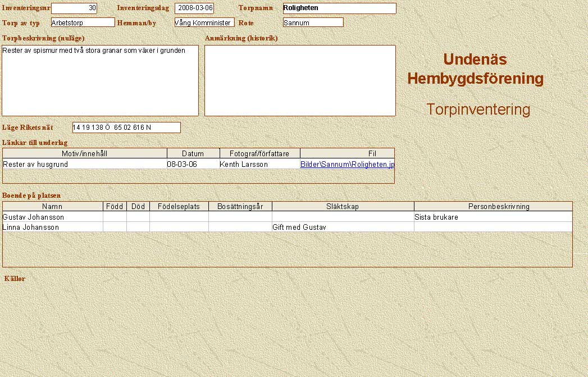This screenshot has width=588, height=377.
Task: Select the Kenth Larsson photographer cell
Action: point(260,165)
